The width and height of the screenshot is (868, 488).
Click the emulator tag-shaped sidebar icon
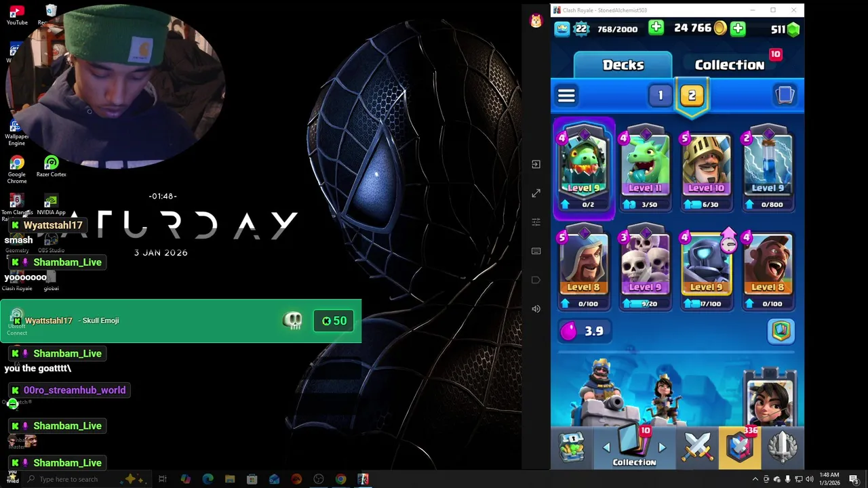pyautogui.click(x=536, y=280)
